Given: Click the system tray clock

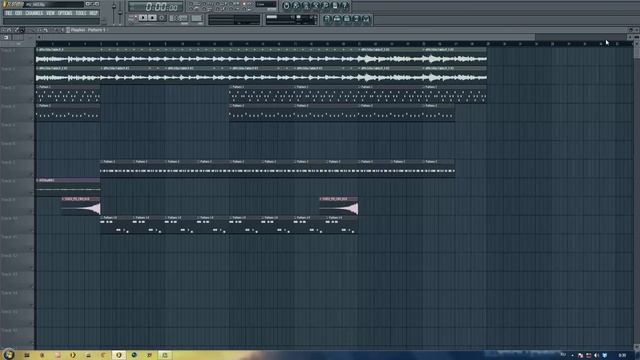Looking at the screenshot, I should coord(622,356).
